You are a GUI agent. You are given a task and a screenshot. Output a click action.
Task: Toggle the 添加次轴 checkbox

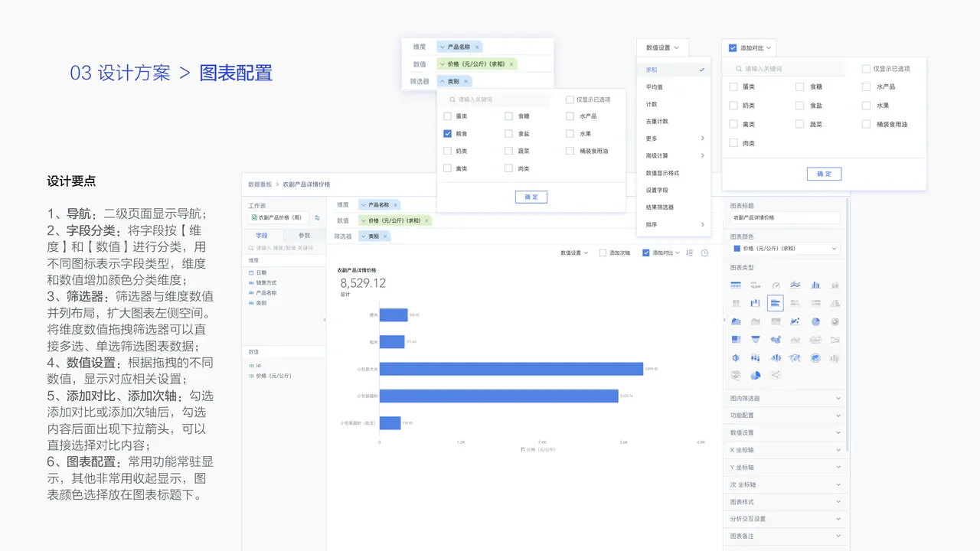pos(603,253)
